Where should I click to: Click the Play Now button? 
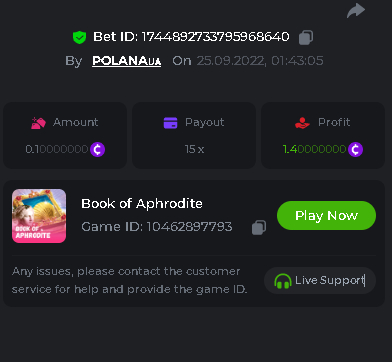326,215
